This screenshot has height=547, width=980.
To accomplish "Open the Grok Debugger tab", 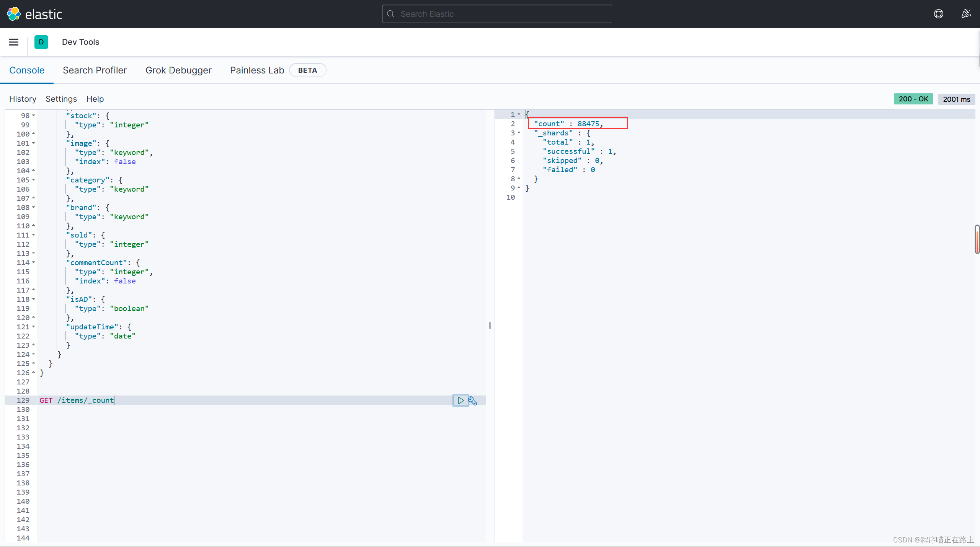I will [178, 70].
